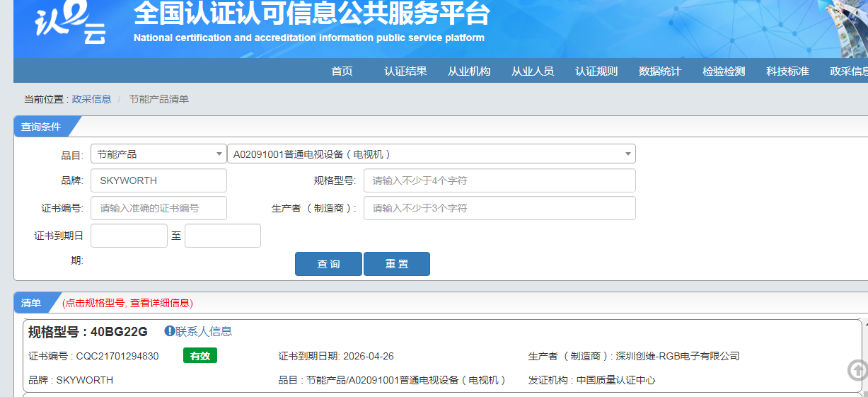Open the 认证规则 navigation menu
The height and width of the screenshot is (397, 868).
596,71
